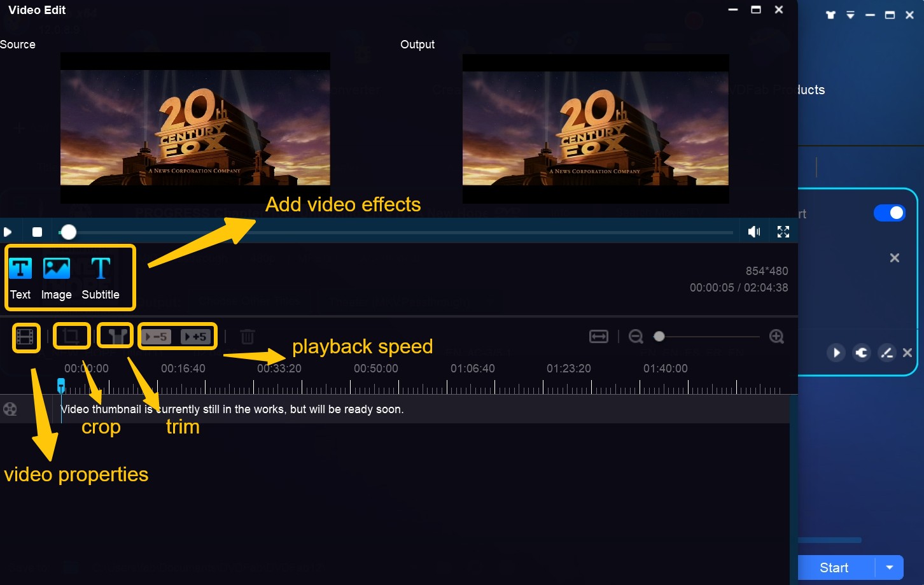Toggle the blue switch in main window
Screen dimensions: 924x585
(x=890, y=213)
